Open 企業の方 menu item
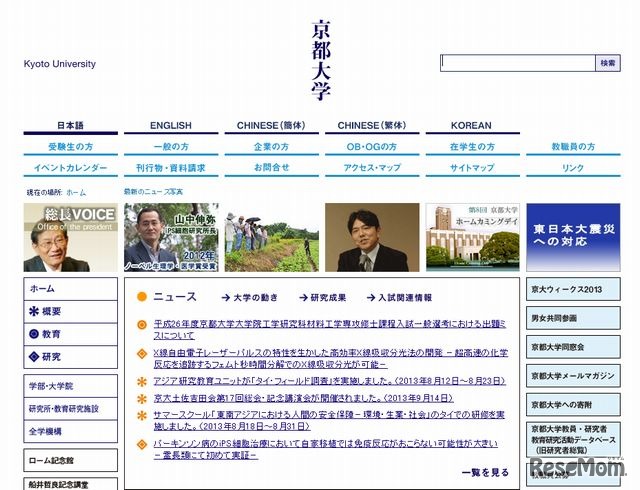 [x=271, y=147]
